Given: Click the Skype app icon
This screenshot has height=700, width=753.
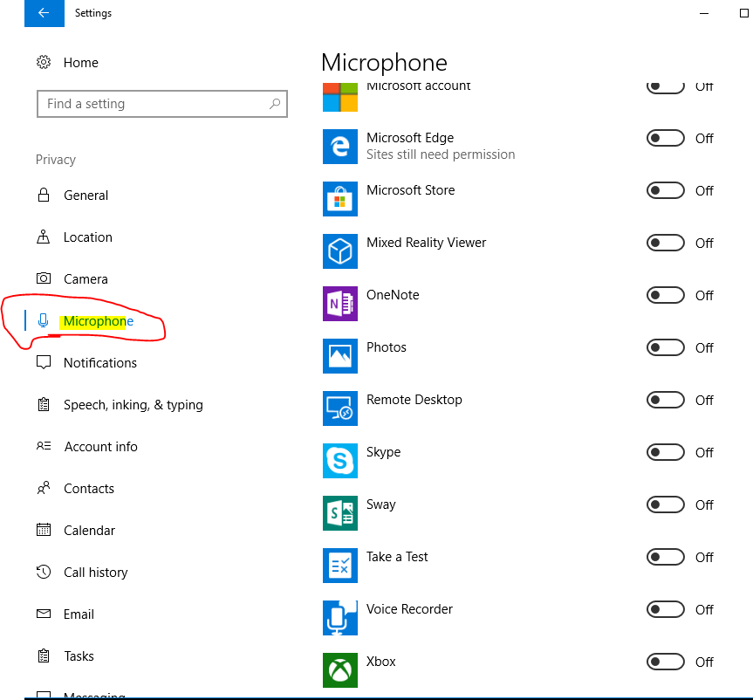Looking at the screenshot, I should (340, 461).
